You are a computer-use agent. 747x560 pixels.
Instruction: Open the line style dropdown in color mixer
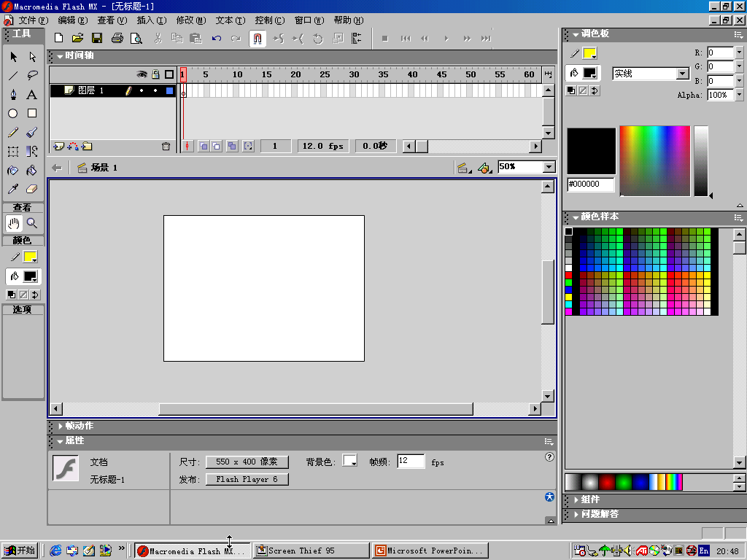682,74
